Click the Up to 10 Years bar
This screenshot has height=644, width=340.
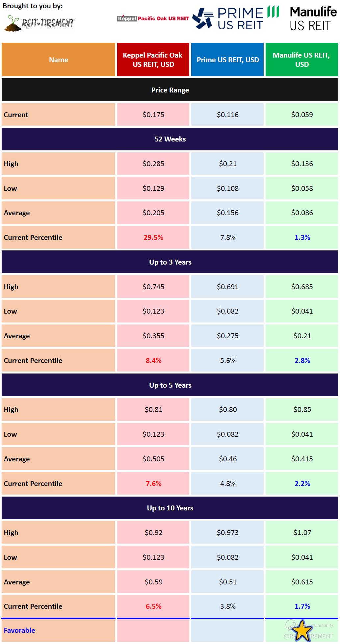click(170, 508)
